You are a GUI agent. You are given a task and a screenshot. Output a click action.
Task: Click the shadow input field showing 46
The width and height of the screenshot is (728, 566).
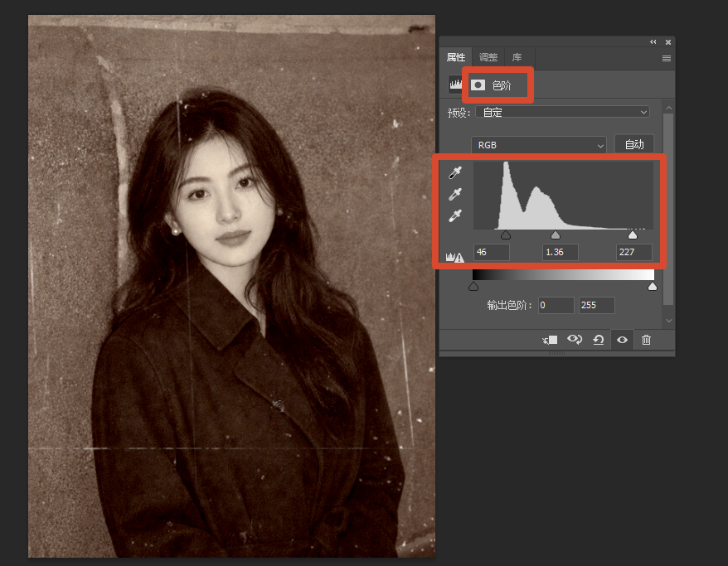(492, 252)
